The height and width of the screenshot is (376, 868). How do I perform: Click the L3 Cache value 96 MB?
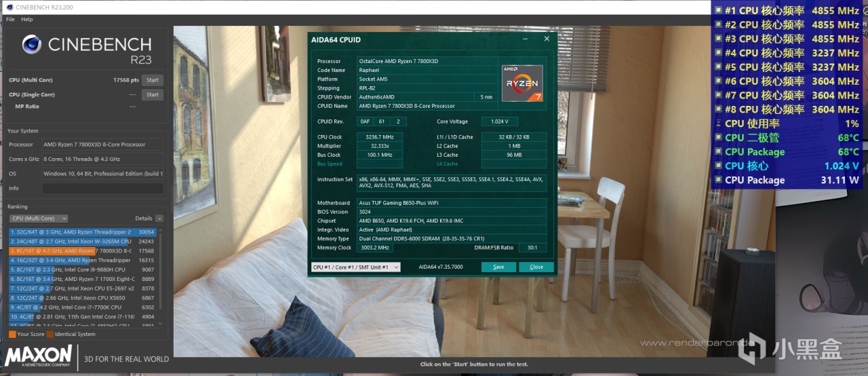coord(514,155)
